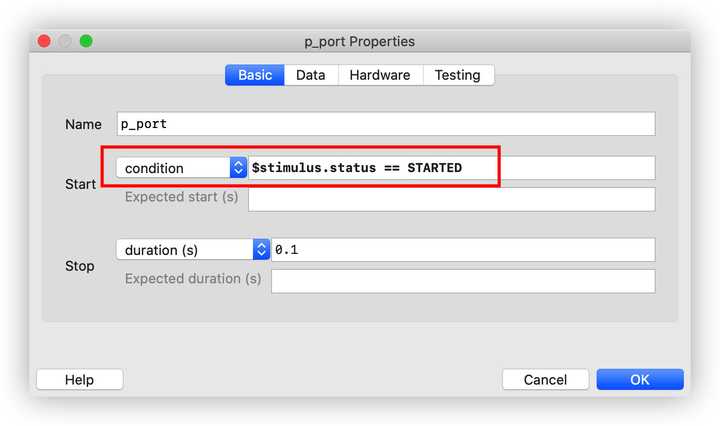Image resolution: width=720 pixels, height=426 pixels.
Task: Switch to the Hardware tab
Action: (x=379, y=75)
